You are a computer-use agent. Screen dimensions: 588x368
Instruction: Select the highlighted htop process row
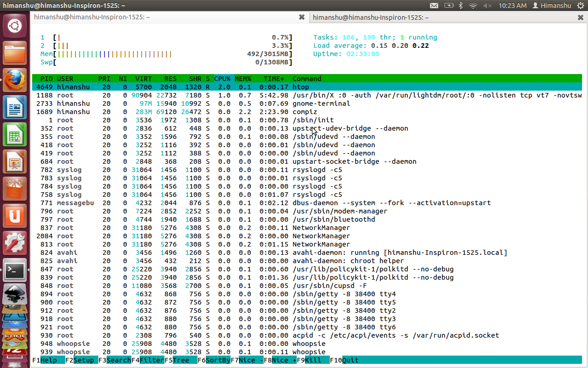coord(184,86)
